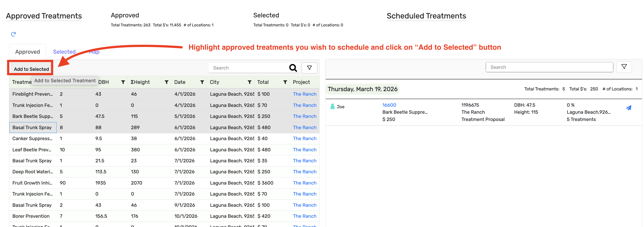Image resolution: width=644 pixels, height=227 pixels.
Task: Open the filter options for Scheduled Treatments
Action: point(624,67)
